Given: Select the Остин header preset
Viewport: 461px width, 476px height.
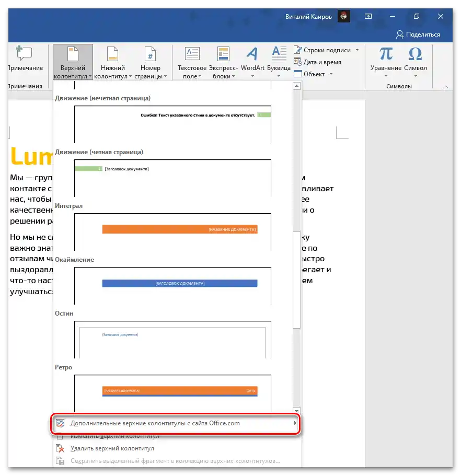Looking at the screenshot, I should pos(172,340).
